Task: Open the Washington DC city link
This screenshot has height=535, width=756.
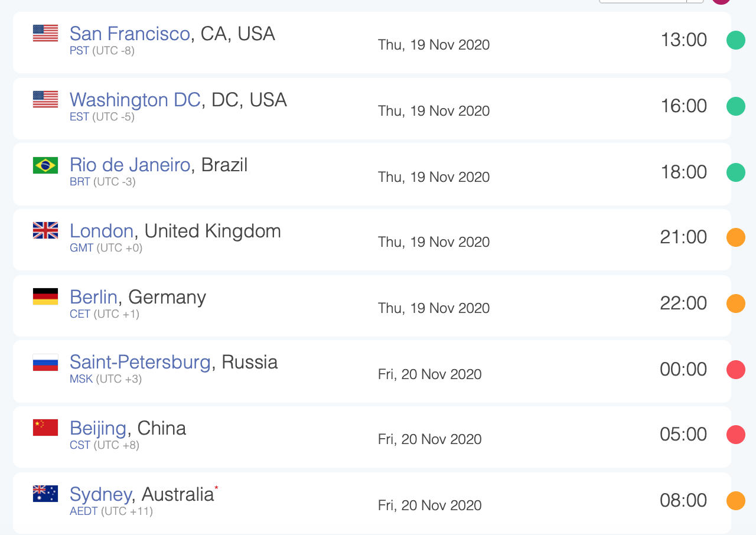Action: click(135, 100)
